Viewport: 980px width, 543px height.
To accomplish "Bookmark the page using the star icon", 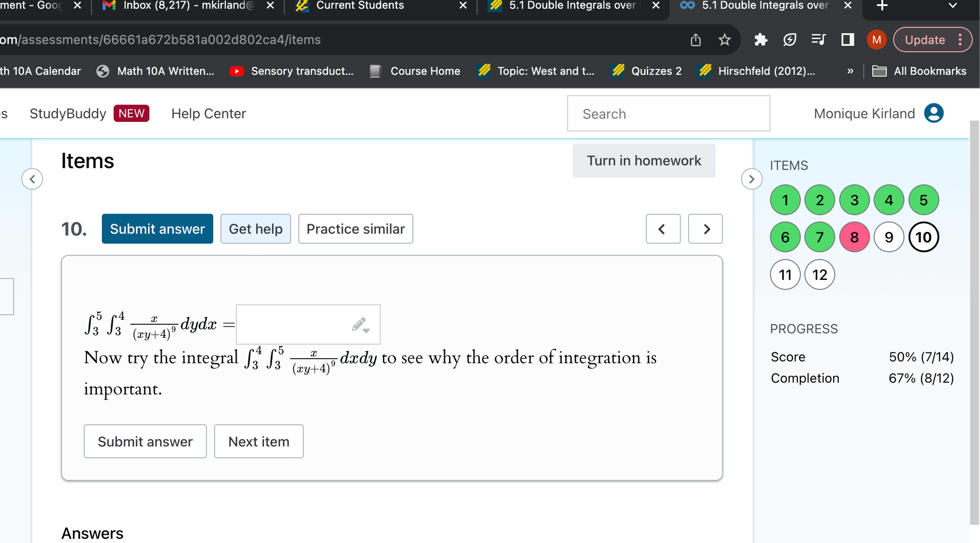I will click(724, 39).
